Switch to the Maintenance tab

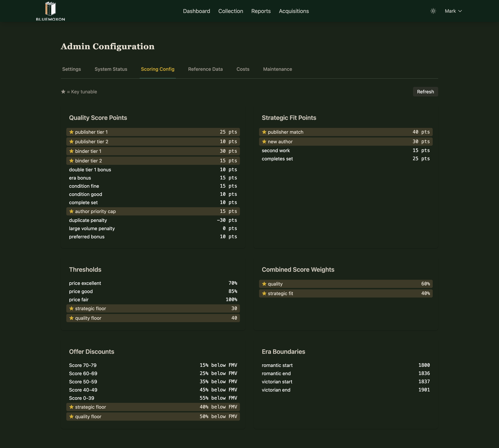click(277, 69)
